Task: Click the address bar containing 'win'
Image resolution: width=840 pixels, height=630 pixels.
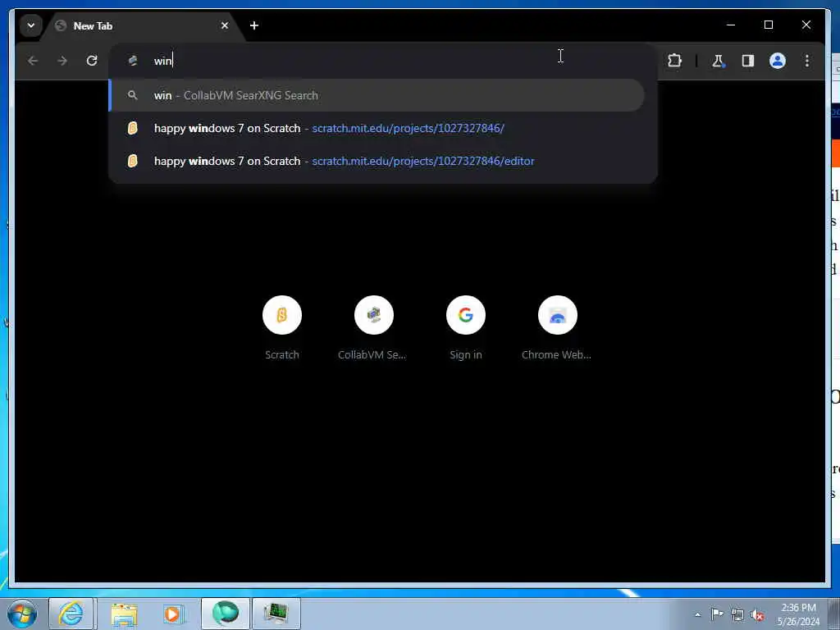Action: tap(382, 61)
